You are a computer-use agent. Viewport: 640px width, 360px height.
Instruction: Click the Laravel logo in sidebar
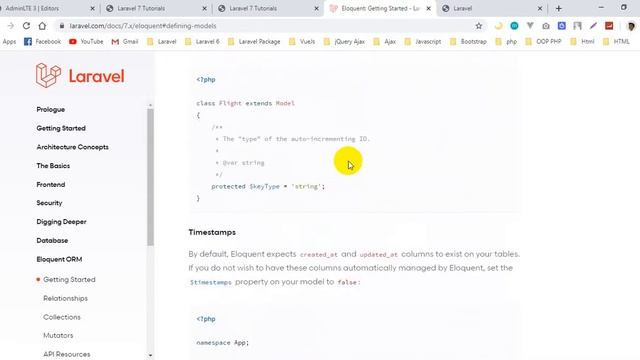tap(80, 76)
